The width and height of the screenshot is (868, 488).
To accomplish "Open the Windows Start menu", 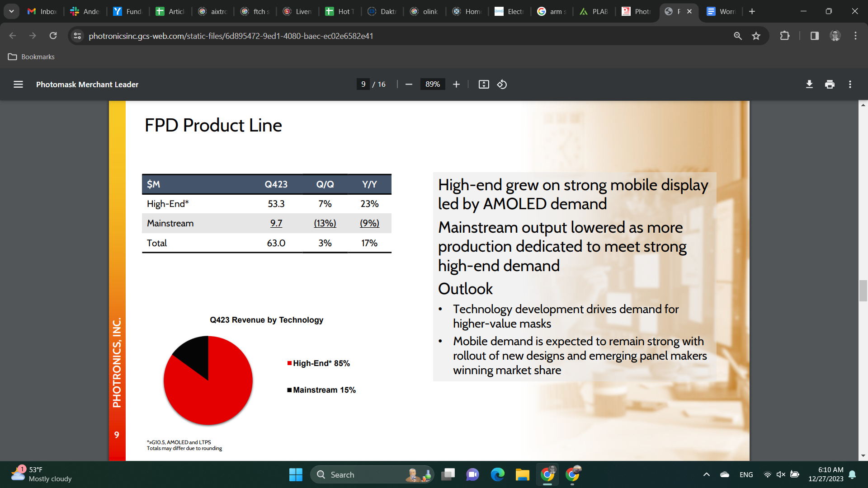I will click(296, 474).
